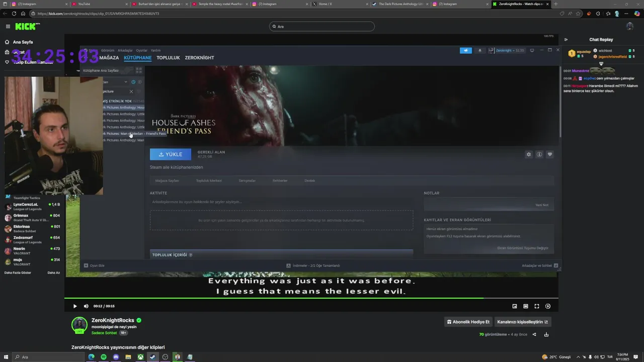
Task: Open clip player settings icon
Action: coord(548,306)
